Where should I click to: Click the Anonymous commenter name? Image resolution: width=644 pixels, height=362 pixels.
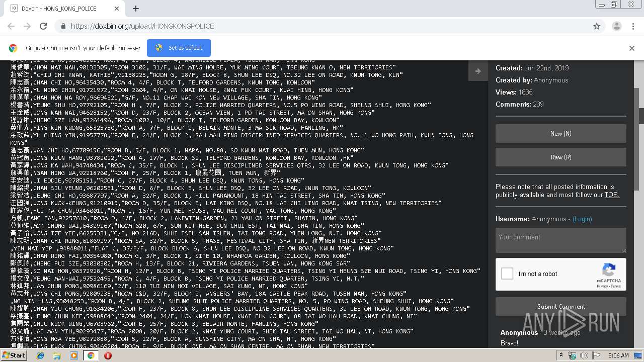point(519,333)
